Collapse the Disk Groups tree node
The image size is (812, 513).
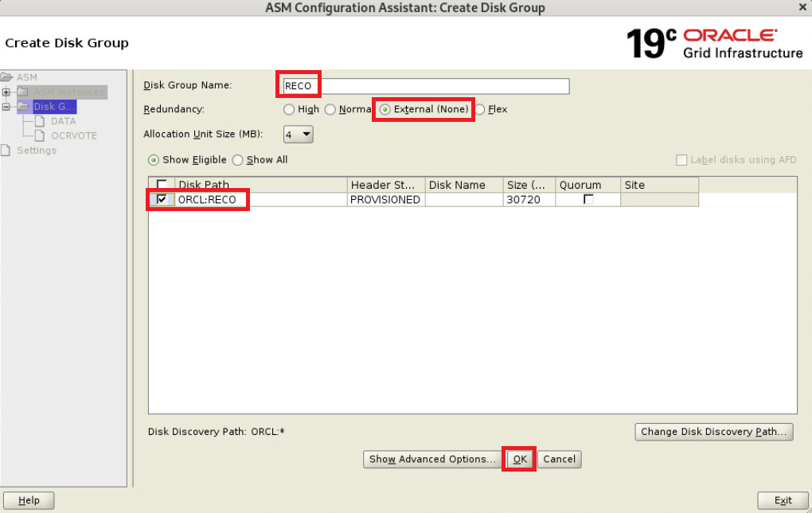6,106
